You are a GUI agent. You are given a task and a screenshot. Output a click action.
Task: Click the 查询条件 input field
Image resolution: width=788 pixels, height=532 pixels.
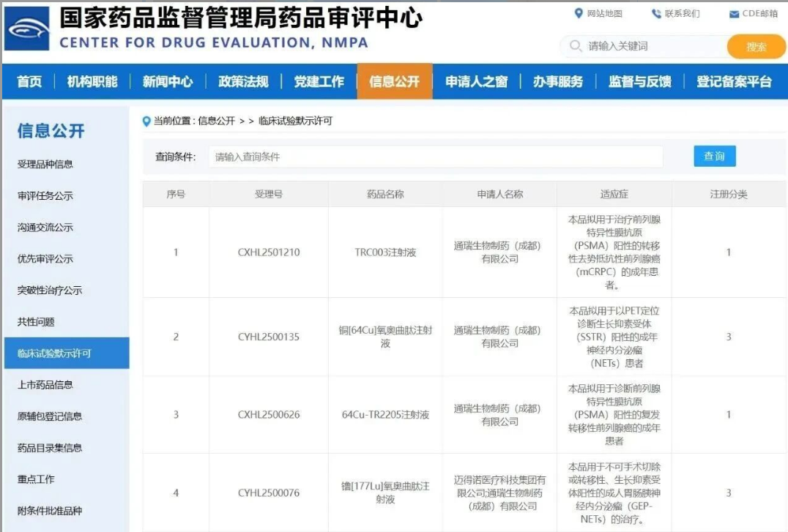point(436,157)
